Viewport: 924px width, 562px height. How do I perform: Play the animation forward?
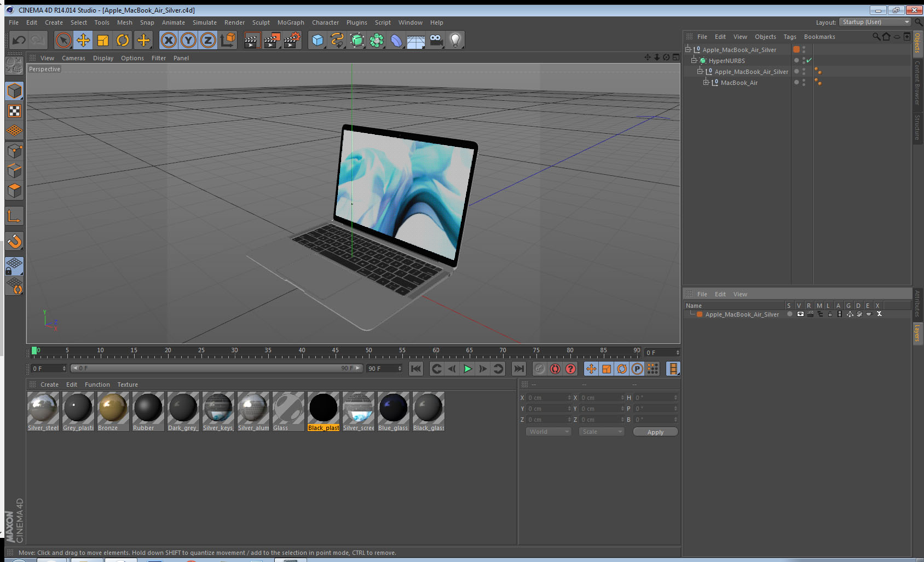point(467,369)
